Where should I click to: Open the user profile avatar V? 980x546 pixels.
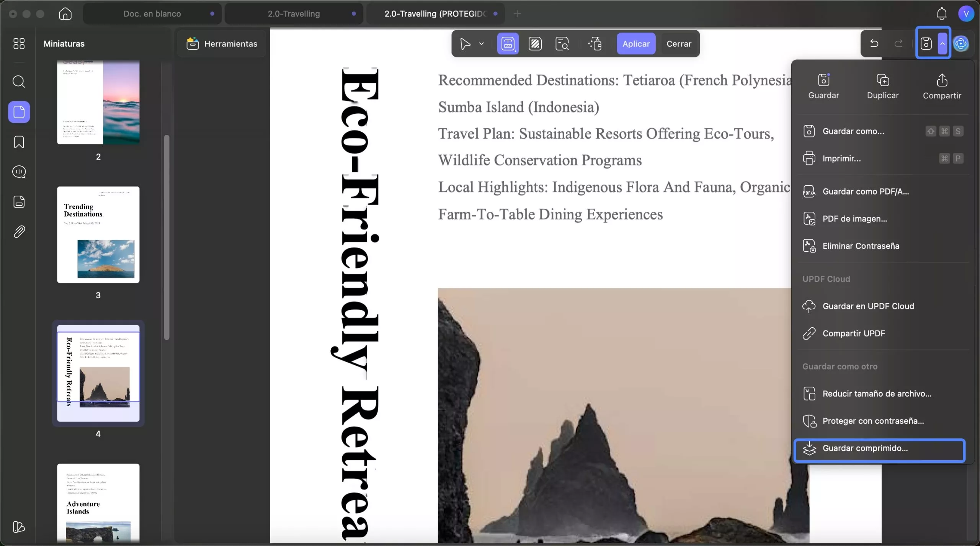(966, 14)
